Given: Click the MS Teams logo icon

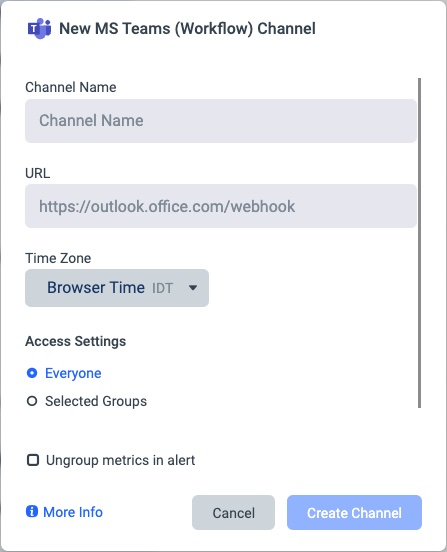Looking at the screenshot, I should (39, 29).
